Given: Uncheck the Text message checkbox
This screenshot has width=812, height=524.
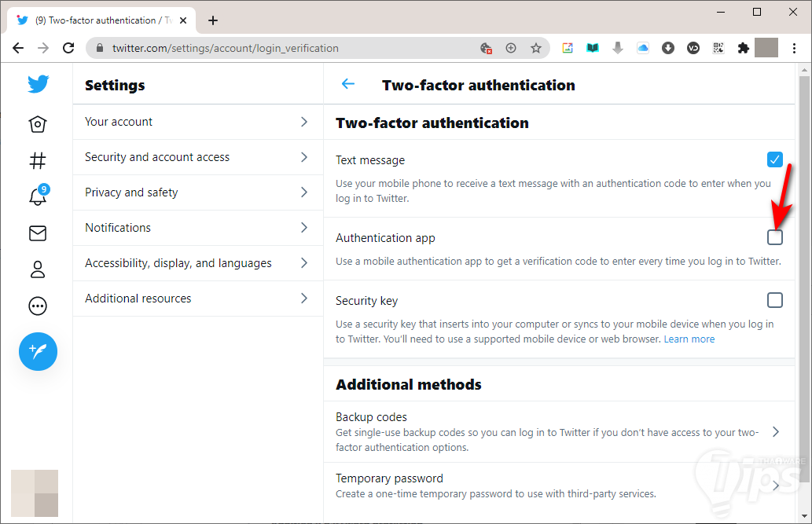Looking at the screenshot, I should [775, 159].
